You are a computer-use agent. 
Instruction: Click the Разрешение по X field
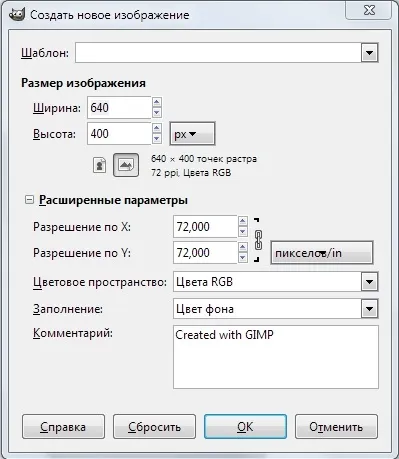click(205, 227)
